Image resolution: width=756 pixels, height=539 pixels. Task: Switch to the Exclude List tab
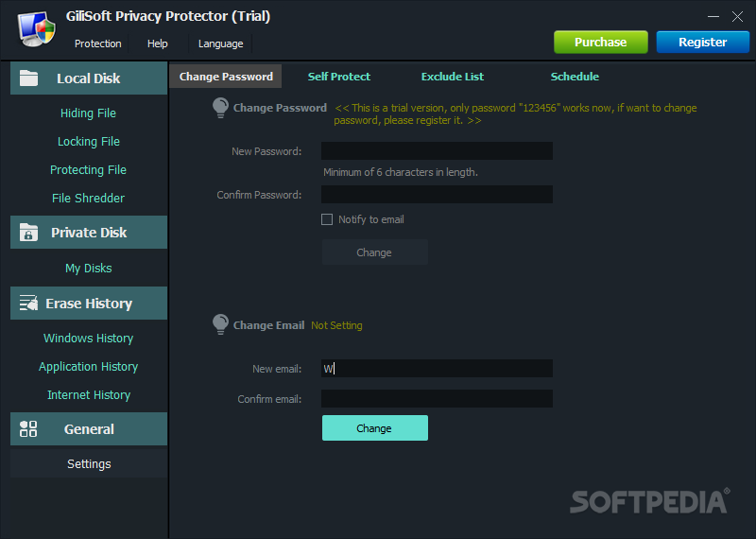tap(453, 77)
